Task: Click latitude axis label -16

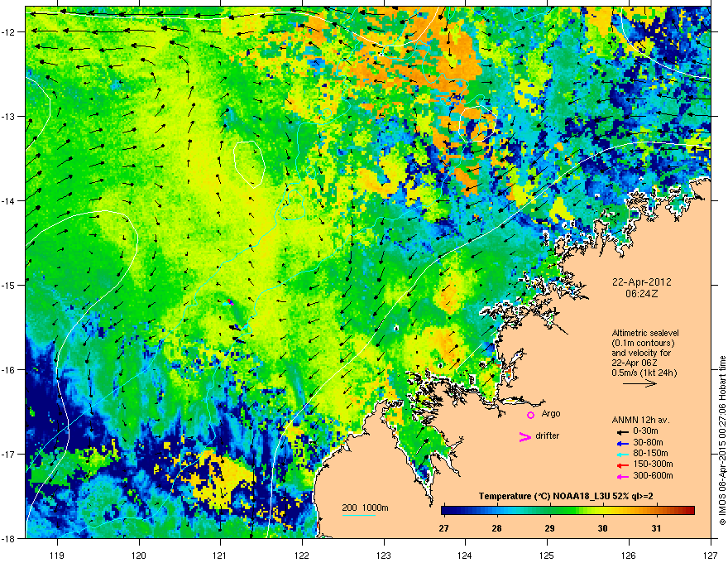Action: pos(8,370)
